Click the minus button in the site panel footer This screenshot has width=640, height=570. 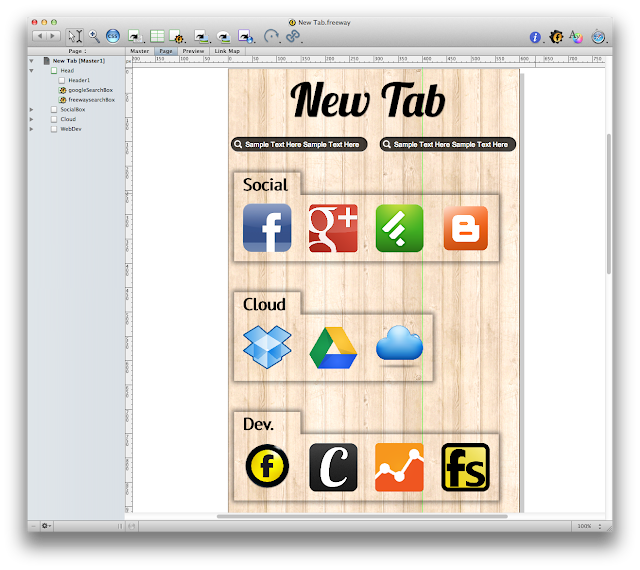(x=34, y=526)
